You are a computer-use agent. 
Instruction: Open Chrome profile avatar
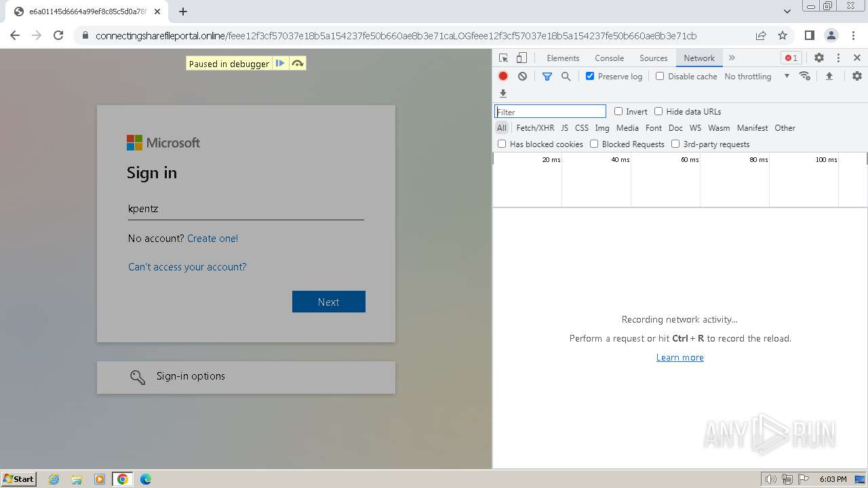coord(831,35)
